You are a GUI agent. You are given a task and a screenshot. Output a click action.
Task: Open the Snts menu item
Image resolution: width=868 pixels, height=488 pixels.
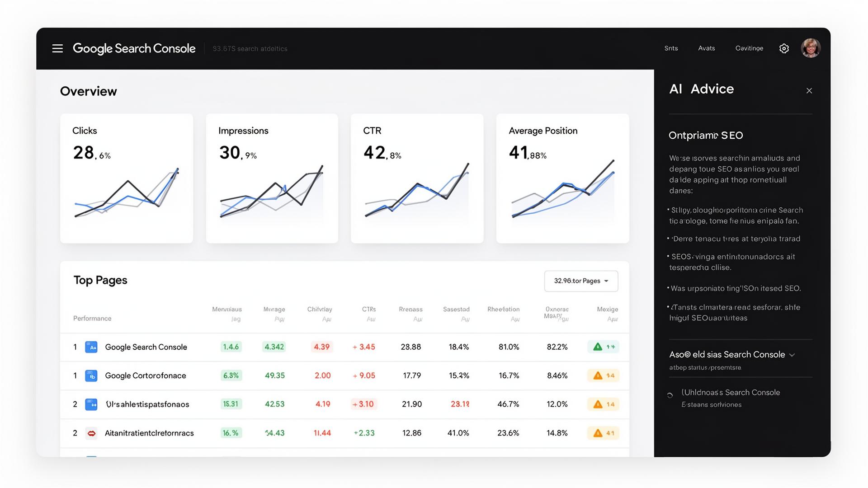click(x=671, y=48)
